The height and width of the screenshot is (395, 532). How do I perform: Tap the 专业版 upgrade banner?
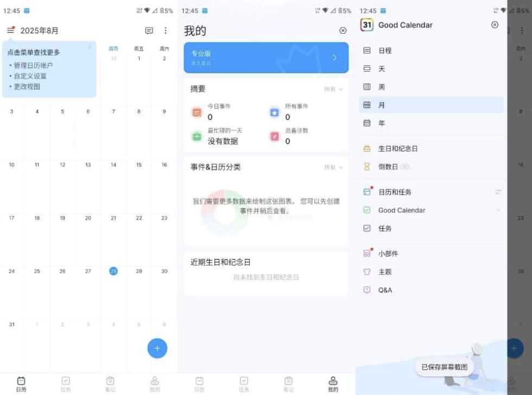(266, 58)
